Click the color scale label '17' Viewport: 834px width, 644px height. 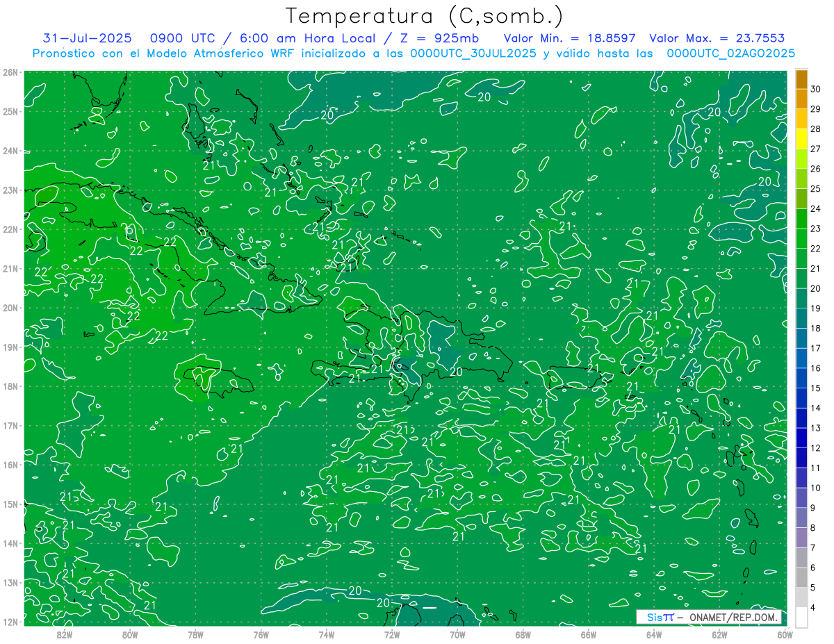point(815,348)
